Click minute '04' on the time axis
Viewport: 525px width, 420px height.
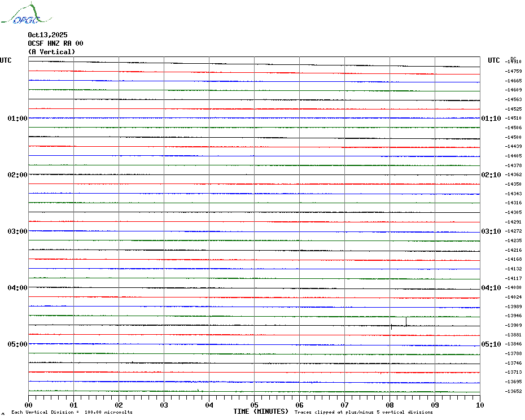point(209,405)
